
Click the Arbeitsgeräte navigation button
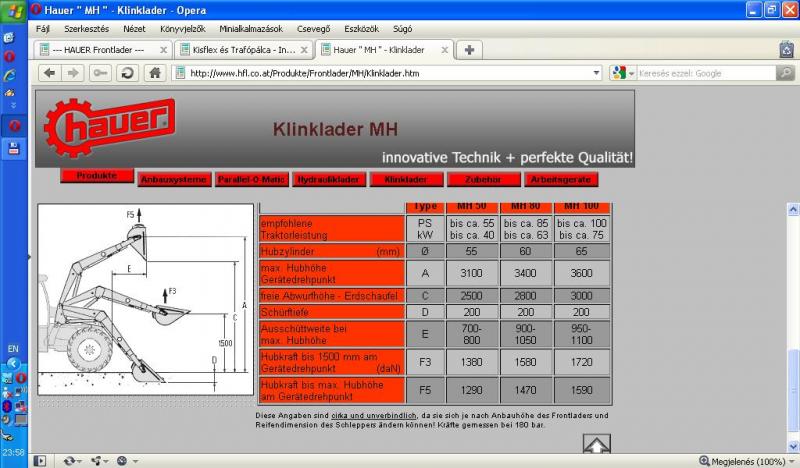(x=561, y=180)
